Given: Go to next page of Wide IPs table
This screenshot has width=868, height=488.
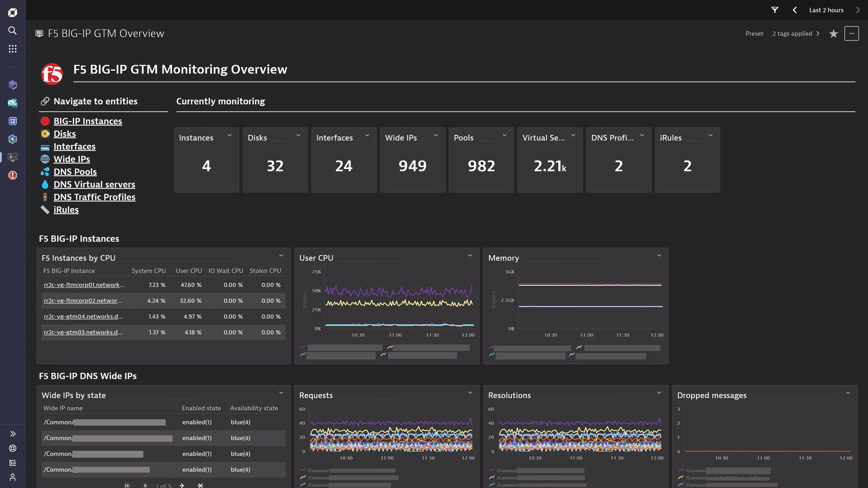Looking at the screenshot, I should coord(182,485).
